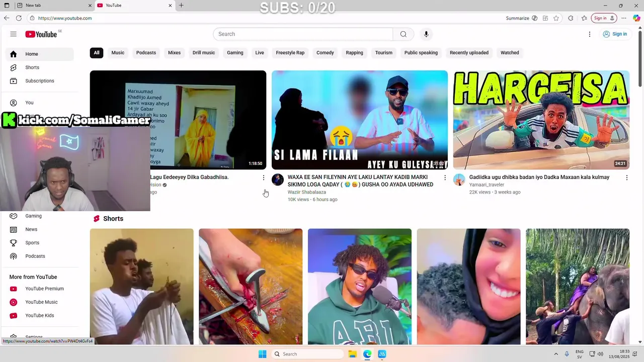The width and height of the screenshot is (644, 362).
Task: Open the YouTube hamburger guide menu
Action: pos(13,34)
